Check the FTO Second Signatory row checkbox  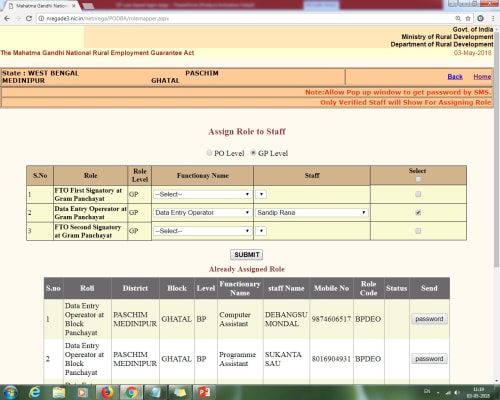[418, 231]
